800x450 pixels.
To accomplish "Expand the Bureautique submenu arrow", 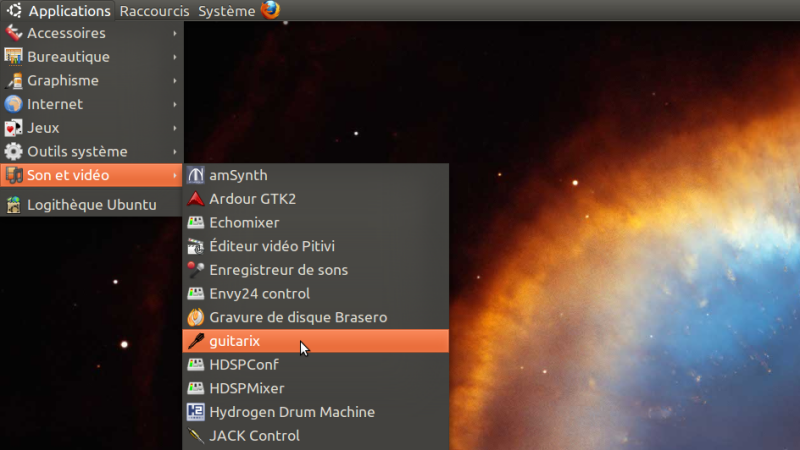I will point(175,57).
